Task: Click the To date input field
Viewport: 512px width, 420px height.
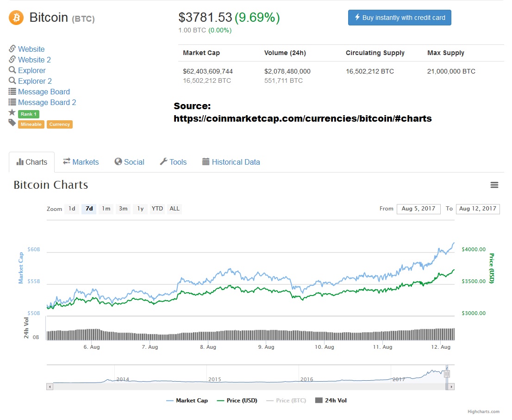Action: 477,209
